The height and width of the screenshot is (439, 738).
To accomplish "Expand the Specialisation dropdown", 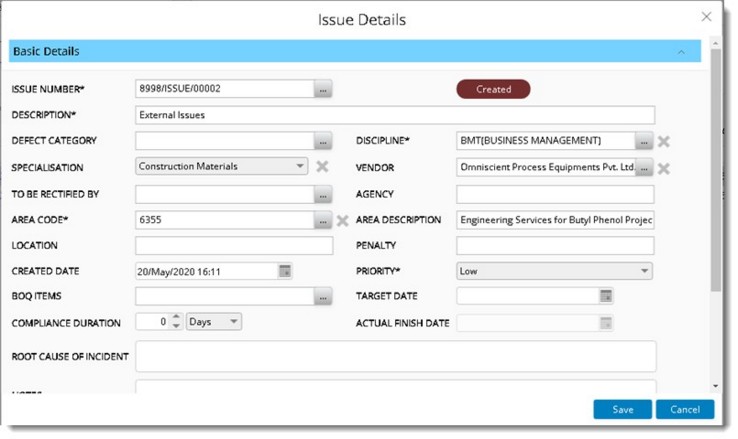I will (300, 167).
